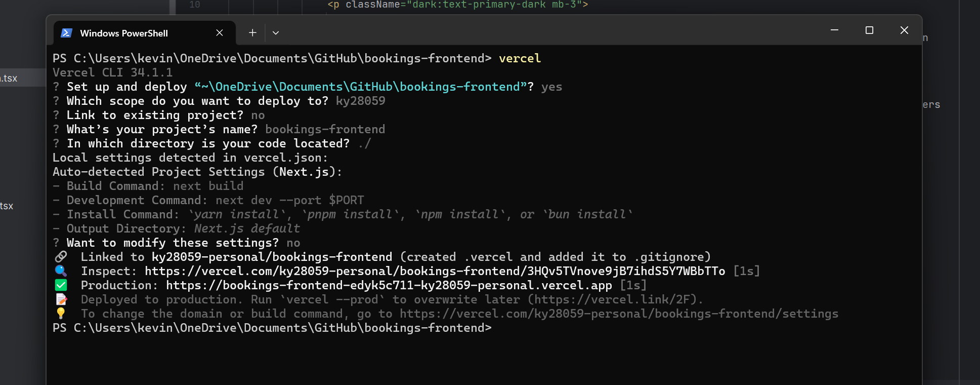Select the Windows PowerShell tab
The width and height of the screenshot is (980, 385).
[144, 33]
